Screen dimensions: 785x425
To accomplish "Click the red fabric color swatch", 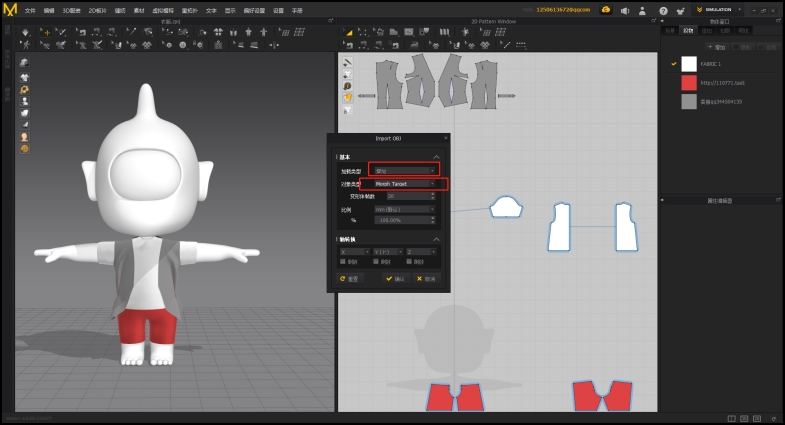I will pos(688,83).
